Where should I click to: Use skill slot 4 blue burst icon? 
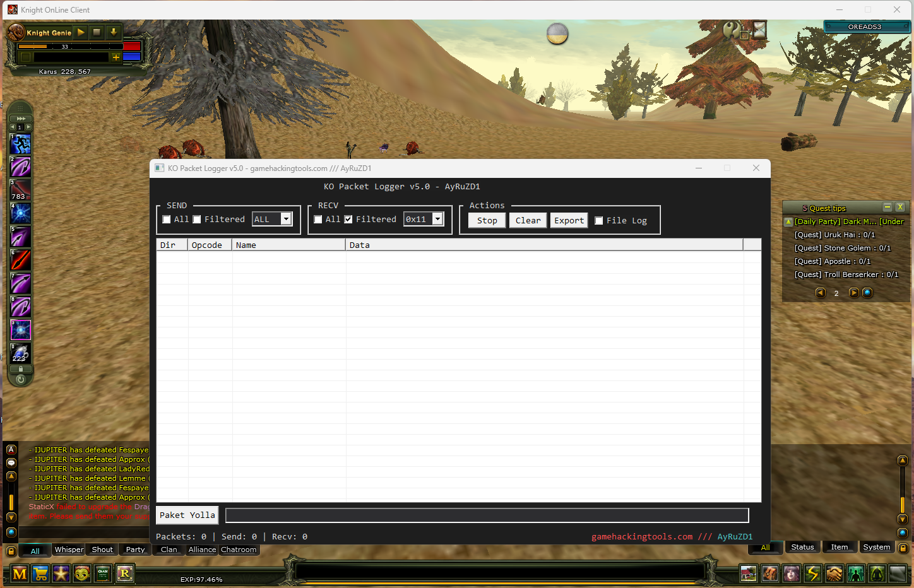click(x=21, y=213)
